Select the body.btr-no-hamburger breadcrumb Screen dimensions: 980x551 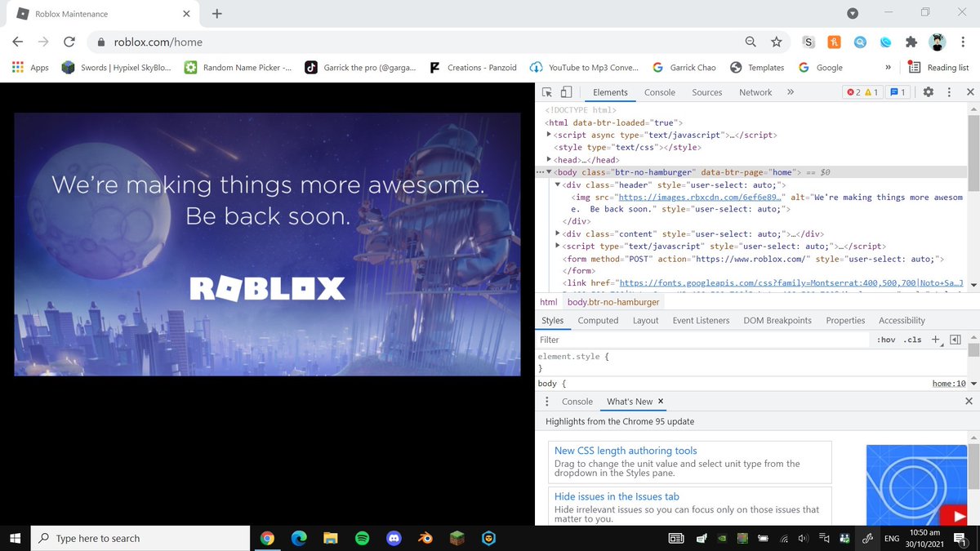tap(613, 302)
